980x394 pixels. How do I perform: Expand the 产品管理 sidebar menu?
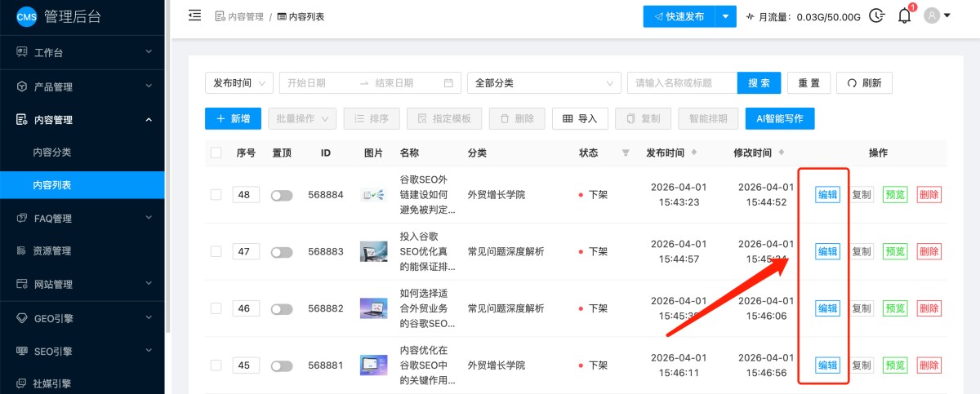149,86
